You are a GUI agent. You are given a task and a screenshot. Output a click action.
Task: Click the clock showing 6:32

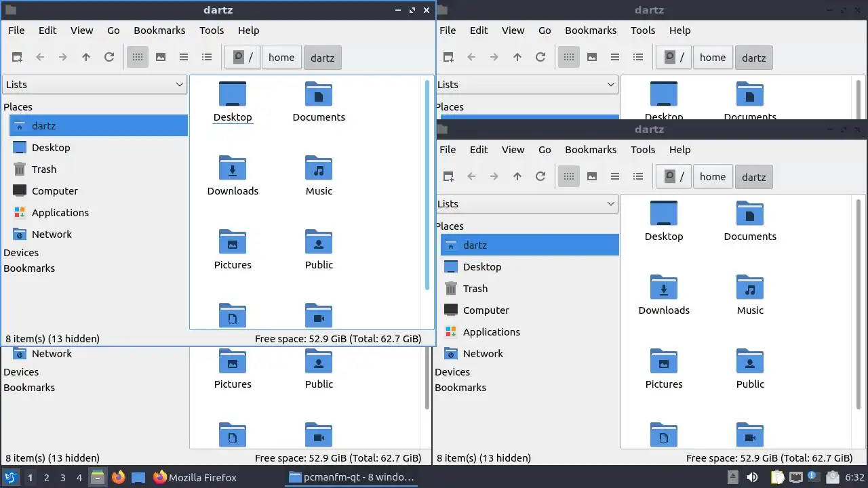click(854, 477)
